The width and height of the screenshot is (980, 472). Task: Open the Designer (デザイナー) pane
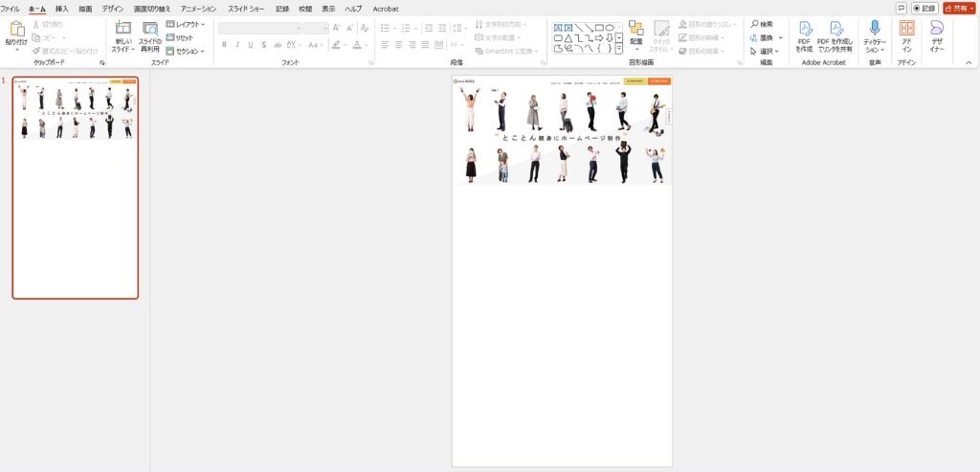coord(936,29)
